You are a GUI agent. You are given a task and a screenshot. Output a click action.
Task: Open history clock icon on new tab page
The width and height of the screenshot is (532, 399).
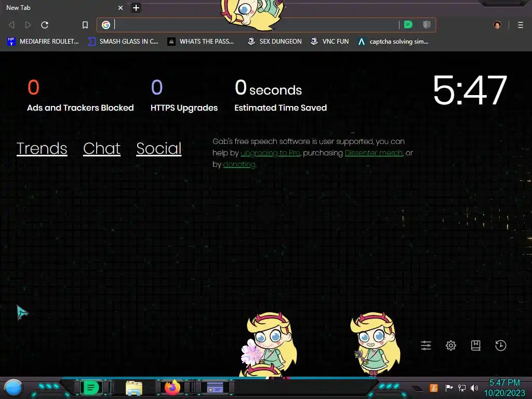point(501,345)
